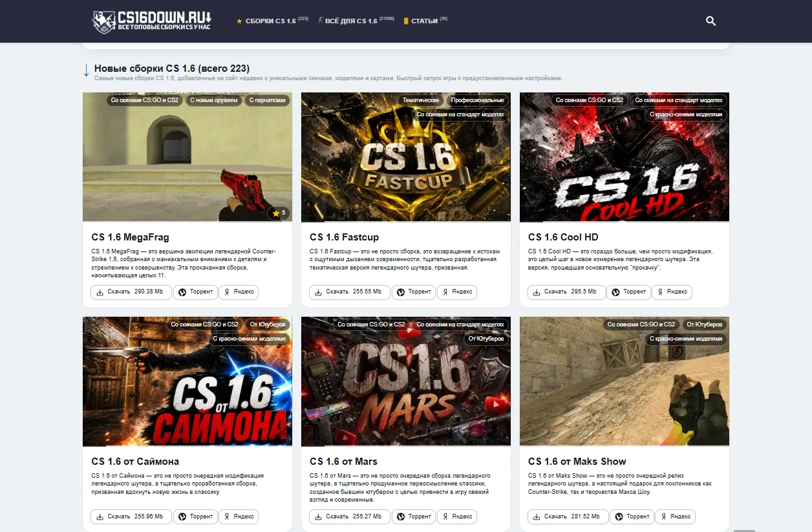Open the CS 1.6 Cool HD title link
The width and height of the screenshot is (812, 532).
point(563,237)
